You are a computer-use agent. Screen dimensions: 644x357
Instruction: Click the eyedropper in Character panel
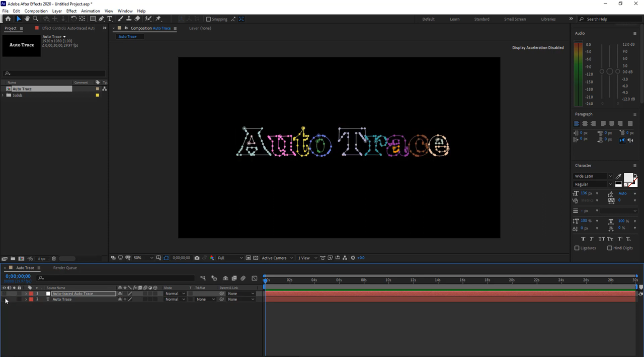618,176
